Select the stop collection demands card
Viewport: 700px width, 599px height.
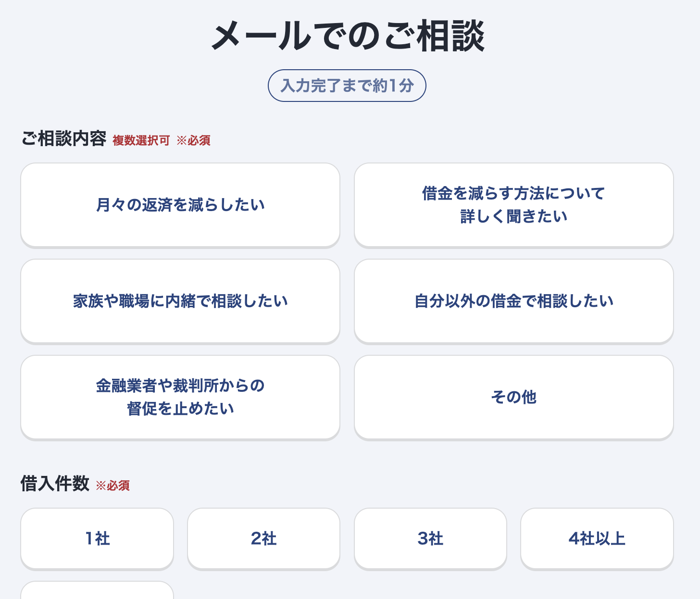click(x=180, y=397)
